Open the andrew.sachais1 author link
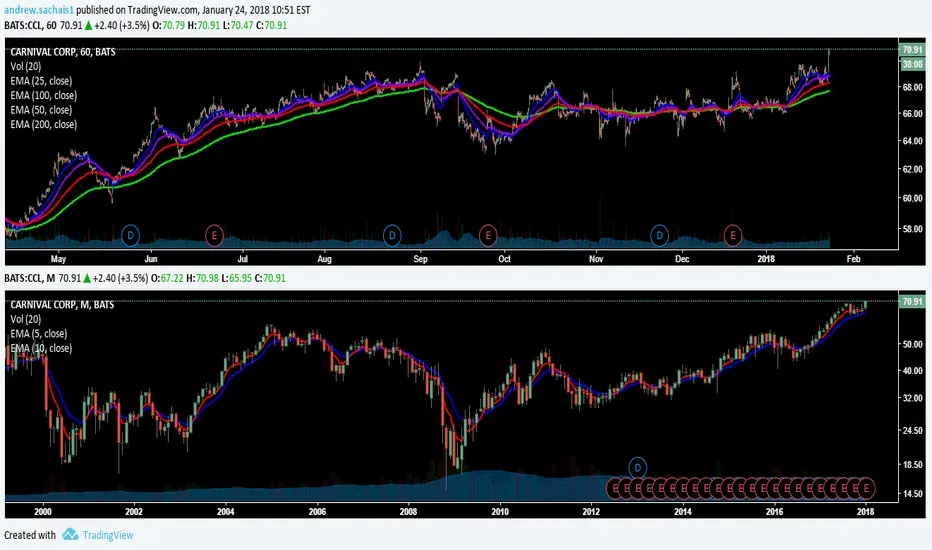The image size is (932, 550). pos(39,10)
